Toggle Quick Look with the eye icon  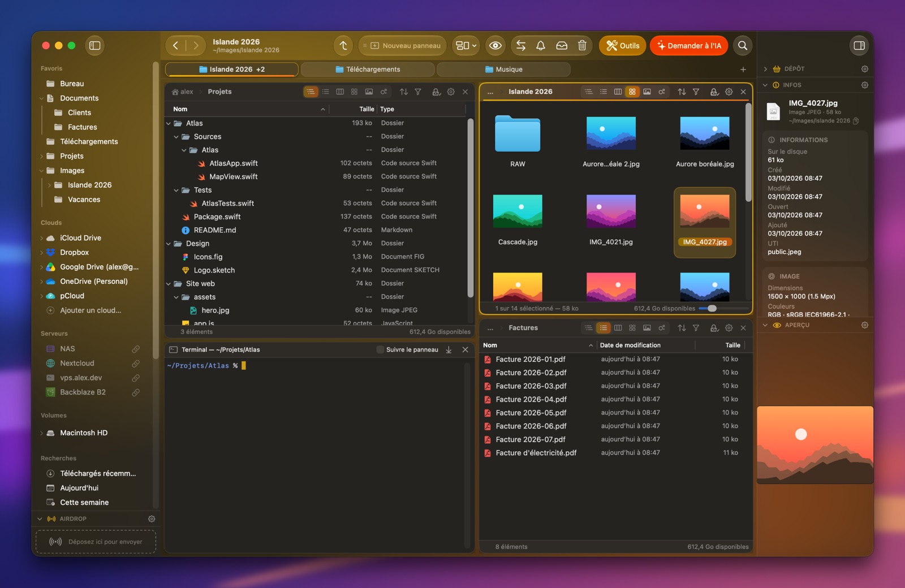[495, 46]
